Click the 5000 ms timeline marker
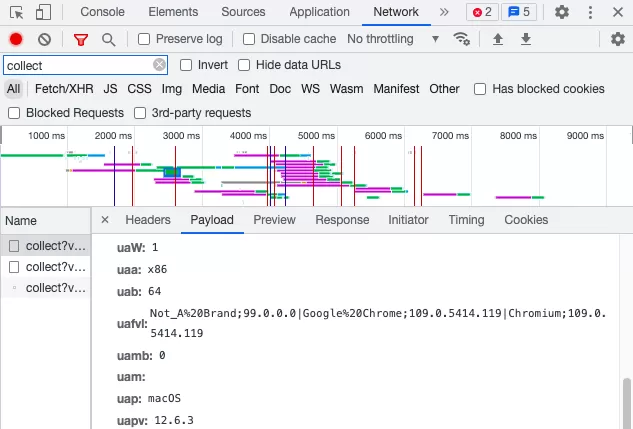Image resolution: width=633 pixels, height=429 pixels. point(316,136)
